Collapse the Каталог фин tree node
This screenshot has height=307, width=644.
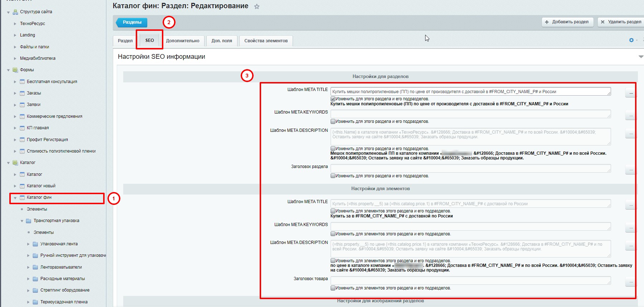15,198
